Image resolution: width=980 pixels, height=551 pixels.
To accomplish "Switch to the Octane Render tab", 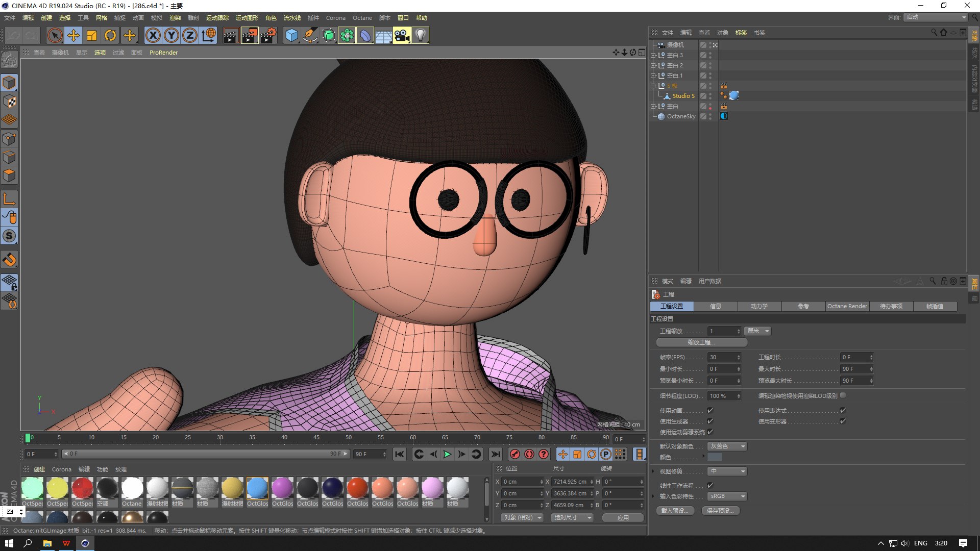I will (847, 306).
